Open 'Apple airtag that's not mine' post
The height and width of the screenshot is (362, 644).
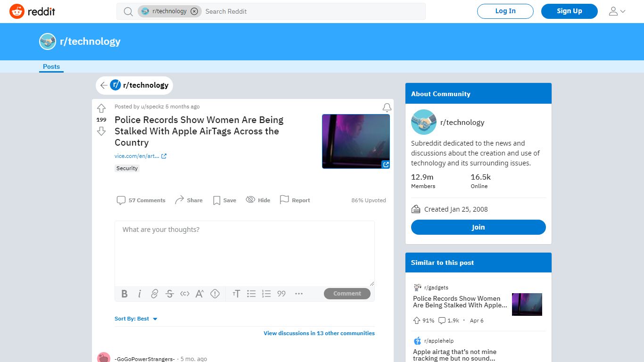[x=454, y=355]
